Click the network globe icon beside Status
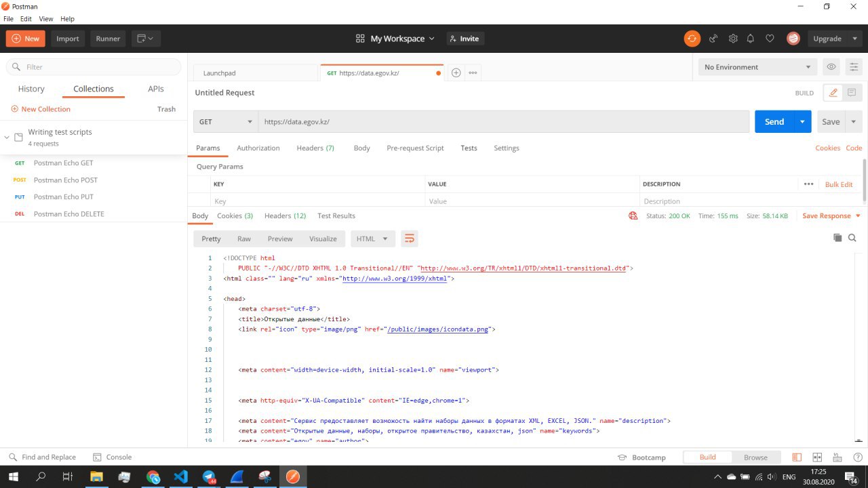The width and height of the screenshot is (868, 488). coord(633,216)
